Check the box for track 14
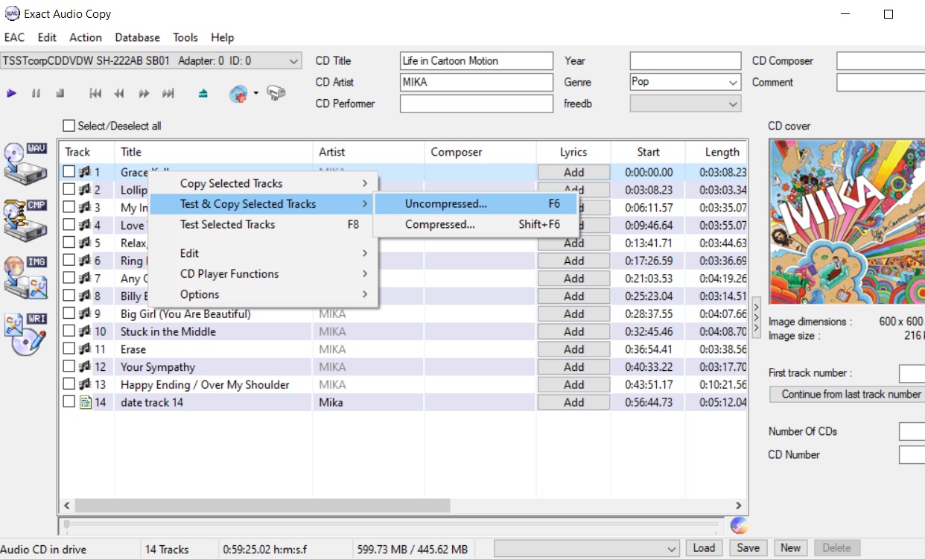The height and width of the screenshot is (560, 925). 69,402
